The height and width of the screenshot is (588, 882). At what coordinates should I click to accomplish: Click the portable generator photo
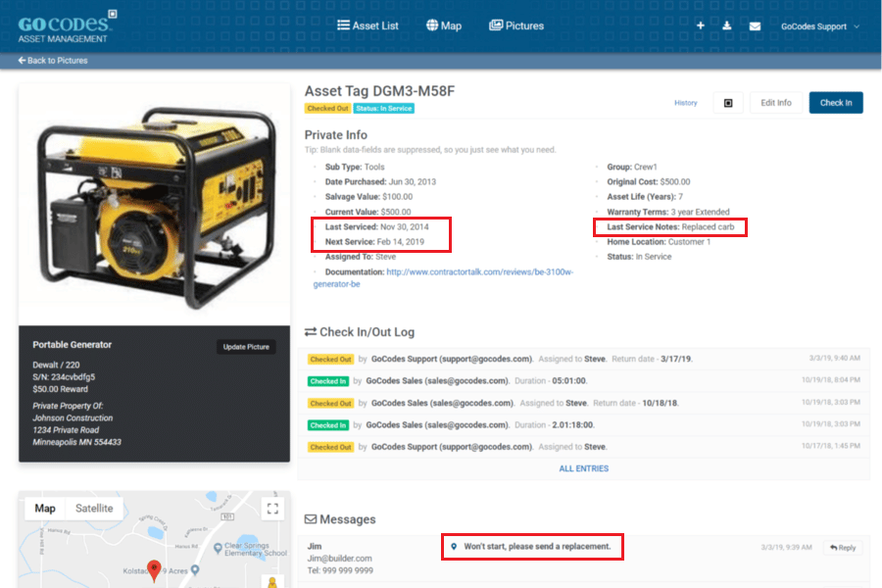(x=155, y=203)
